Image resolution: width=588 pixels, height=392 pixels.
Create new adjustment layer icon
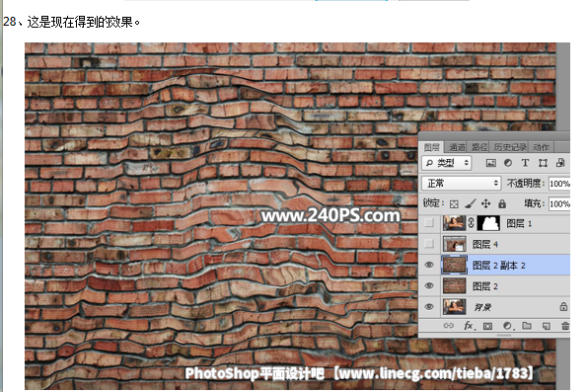[507, 326]
